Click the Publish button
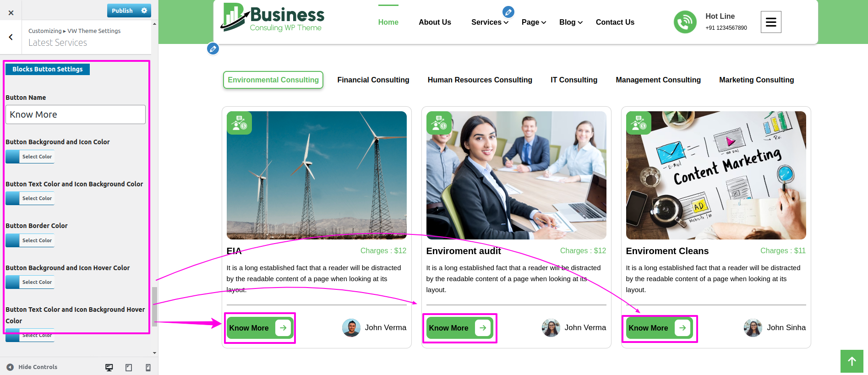This screenshot has width=868, height=375. click(x=122, y=11)
